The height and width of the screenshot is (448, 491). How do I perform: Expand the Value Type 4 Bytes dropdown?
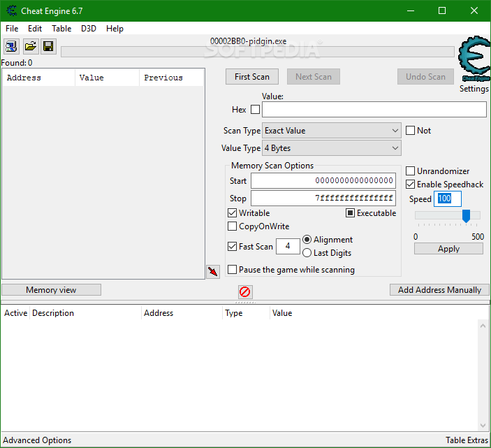tap(332, 148)
